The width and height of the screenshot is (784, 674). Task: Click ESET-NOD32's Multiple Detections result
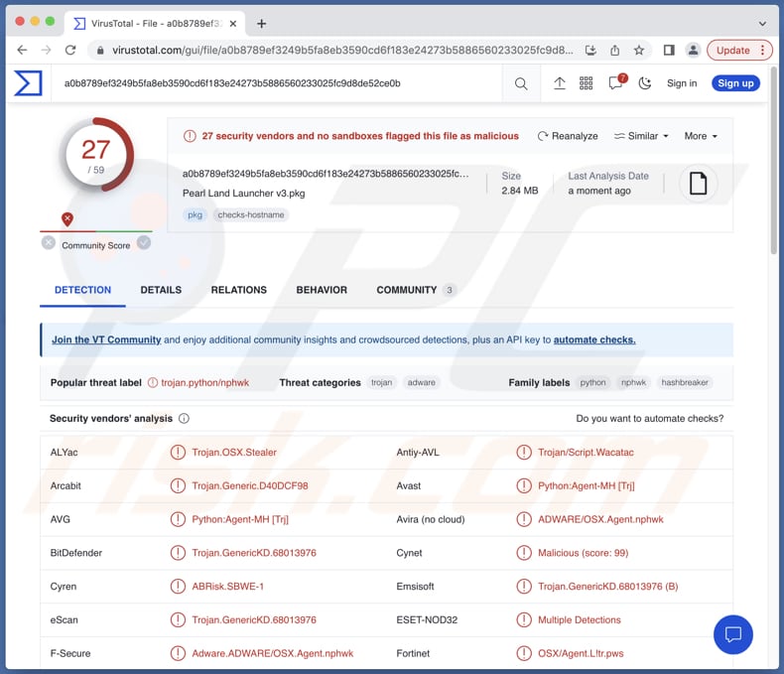coord(579,620)
